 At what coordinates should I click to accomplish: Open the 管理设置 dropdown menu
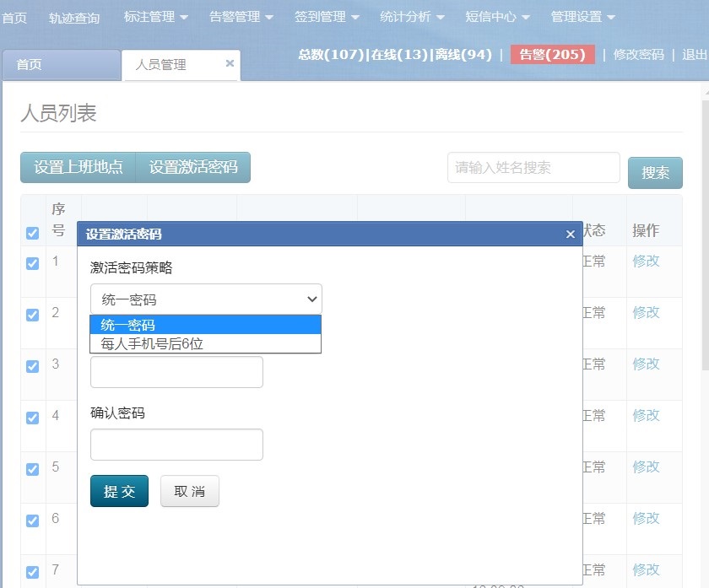pos(583,17)
